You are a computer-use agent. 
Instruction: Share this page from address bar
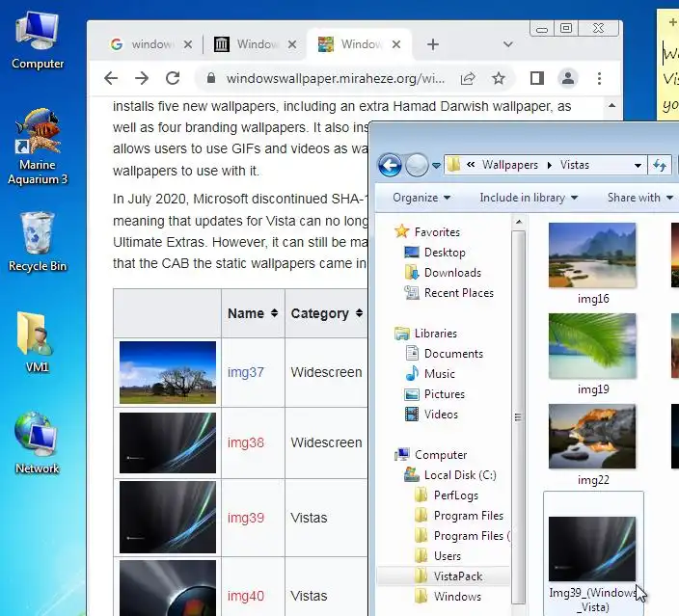pyautogui.click(x=468, y=78)
